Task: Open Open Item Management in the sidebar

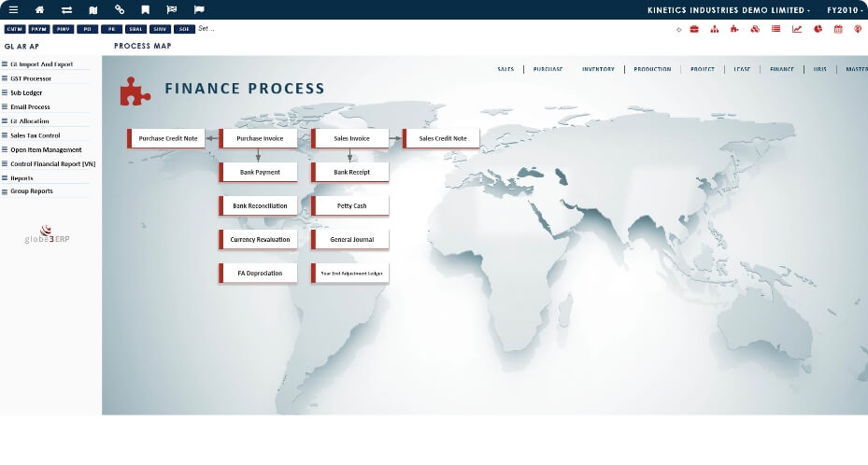Action: coord(46,149)
